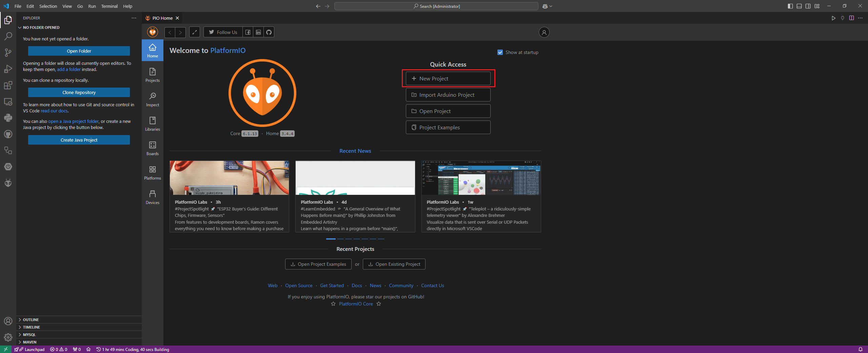Click Open Existing Project
868x353 pixels.
point(394,264)
